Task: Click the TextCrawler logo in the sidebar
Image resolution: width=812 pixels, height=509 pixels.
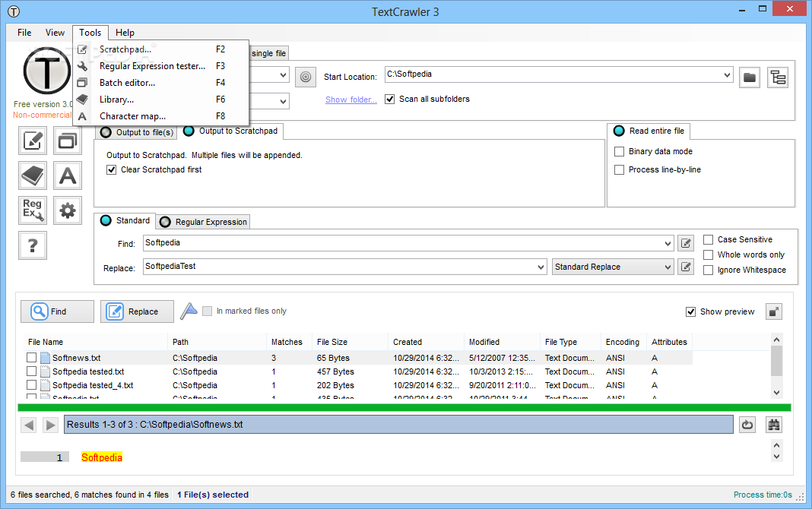Action: pyautogui.click(x=46, y=71)
